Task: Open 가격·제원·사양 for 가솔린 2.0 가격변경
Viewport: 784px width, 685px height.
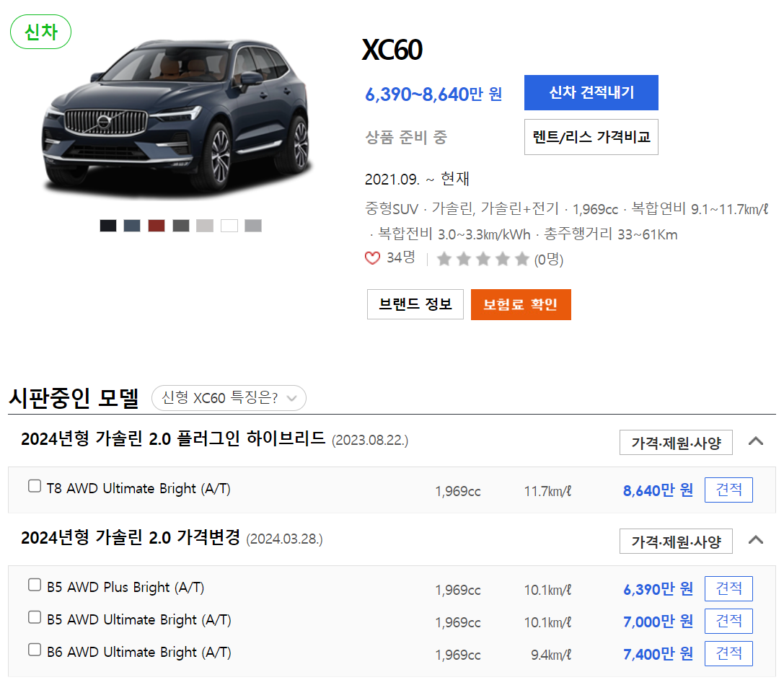Action: click(x=676, y=542)
